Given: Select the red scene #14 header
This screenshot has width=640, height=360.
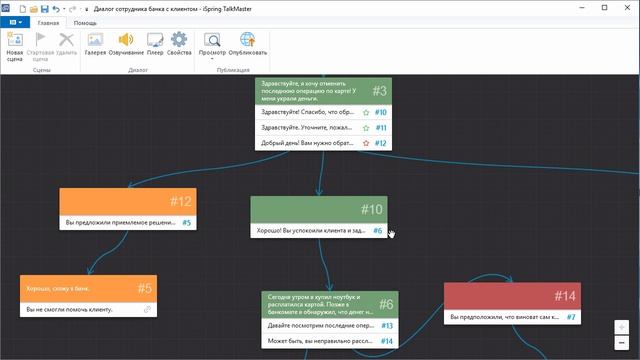Looking at the screenshot, I should (x=512, y=296).
